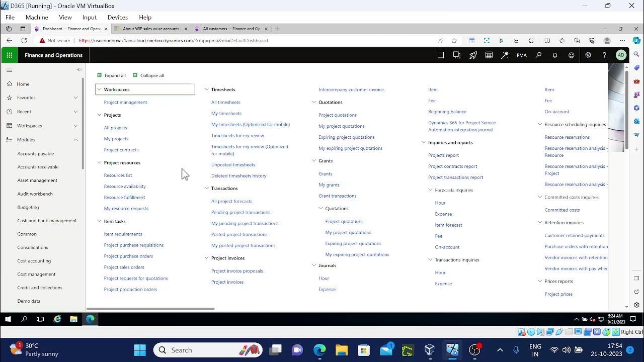Click the browser back arrow

[9, 41]
